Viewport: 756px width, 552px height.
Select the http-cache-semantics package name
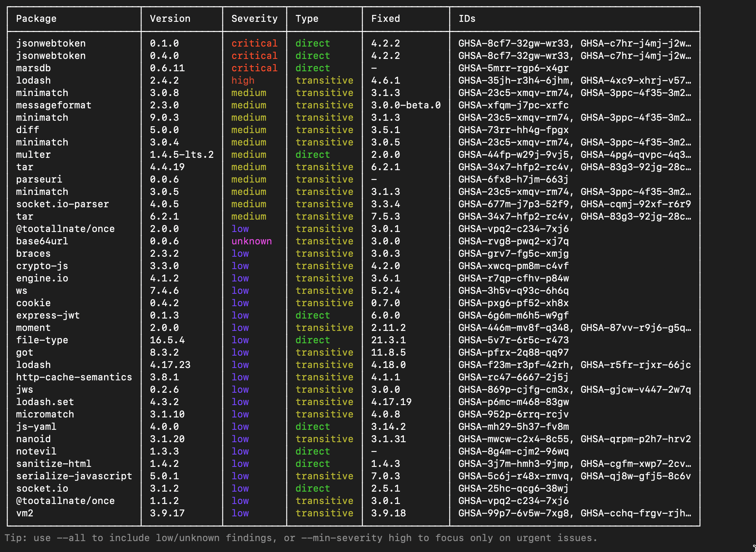point(74,377)
